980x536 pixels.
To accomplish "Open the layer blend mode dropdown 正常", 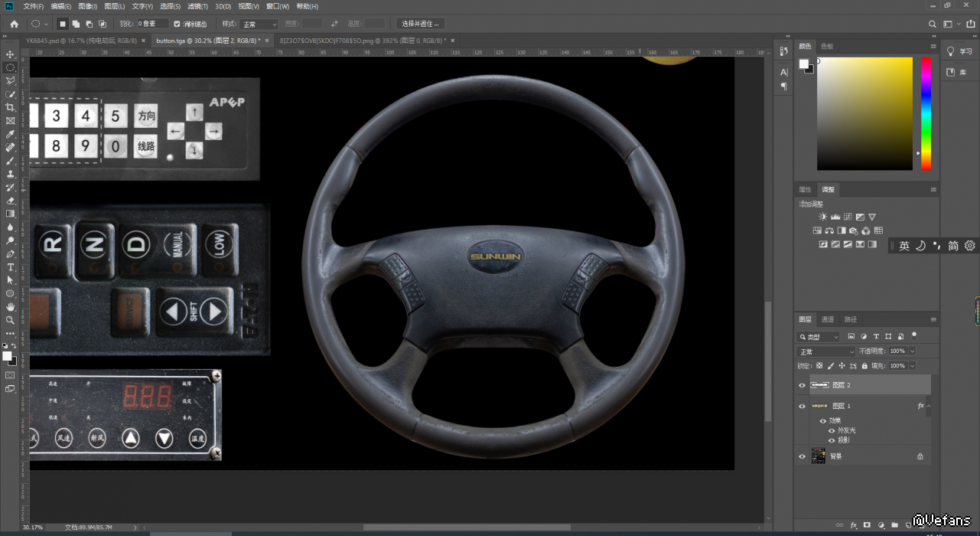I will (825, 351).
